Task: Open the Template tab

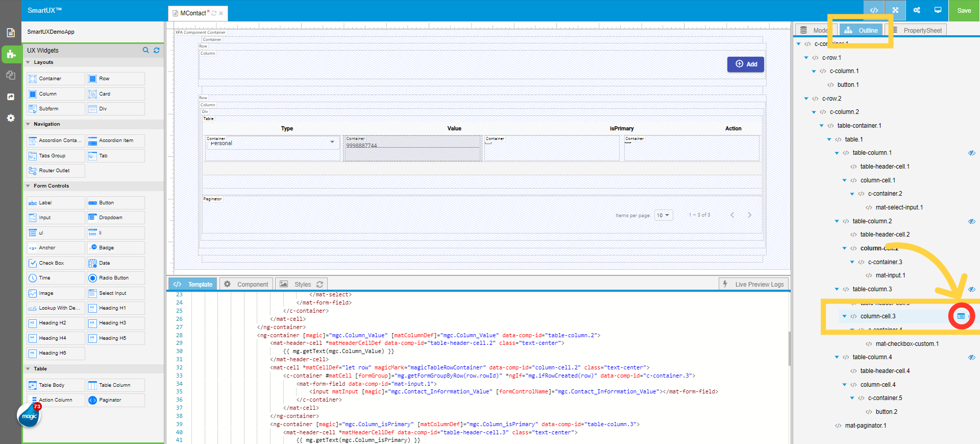Action: pyautogui.click(x=193, y=284)
